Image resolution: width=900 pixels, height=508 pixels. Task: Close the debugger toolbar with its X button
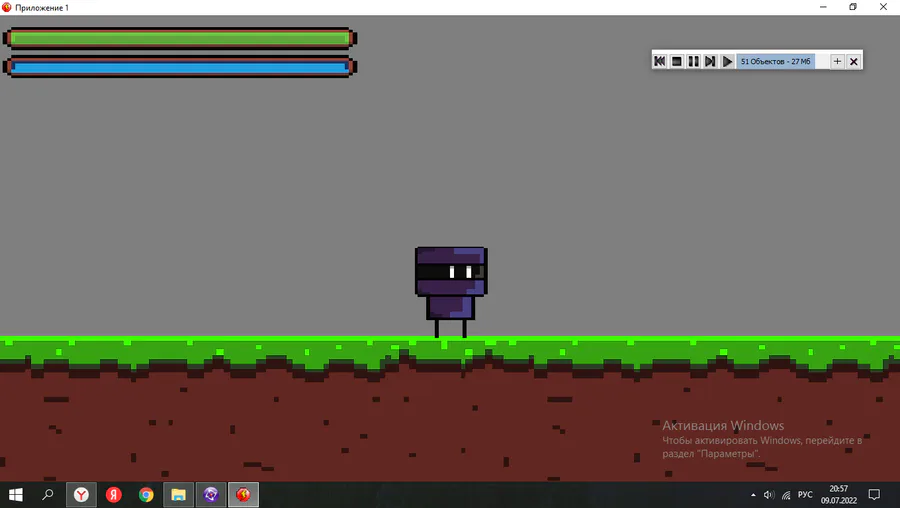tap(854, 61)
